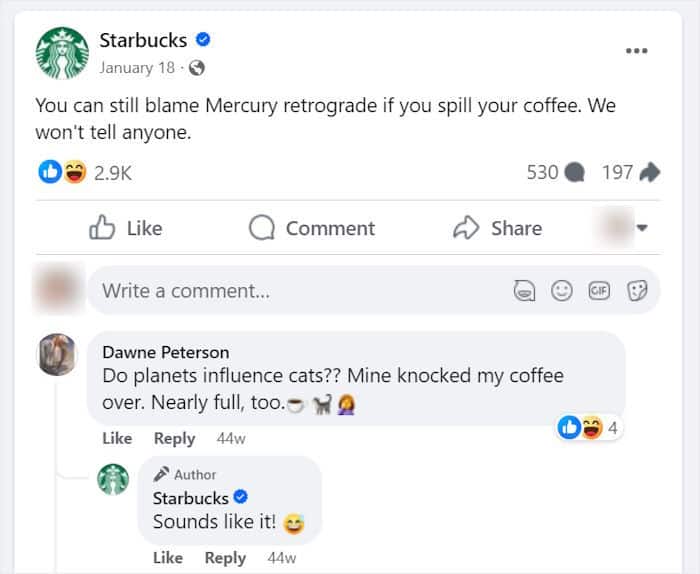This screenshot has height=574, width=700.
Task: Open the emoji picker in comment box
Action: (562, 291)
